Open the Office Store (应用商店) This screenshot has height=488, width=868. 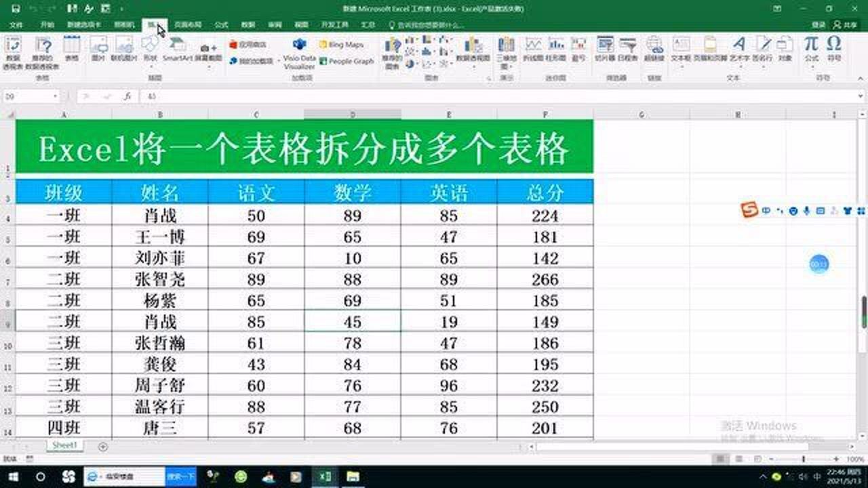248,44
